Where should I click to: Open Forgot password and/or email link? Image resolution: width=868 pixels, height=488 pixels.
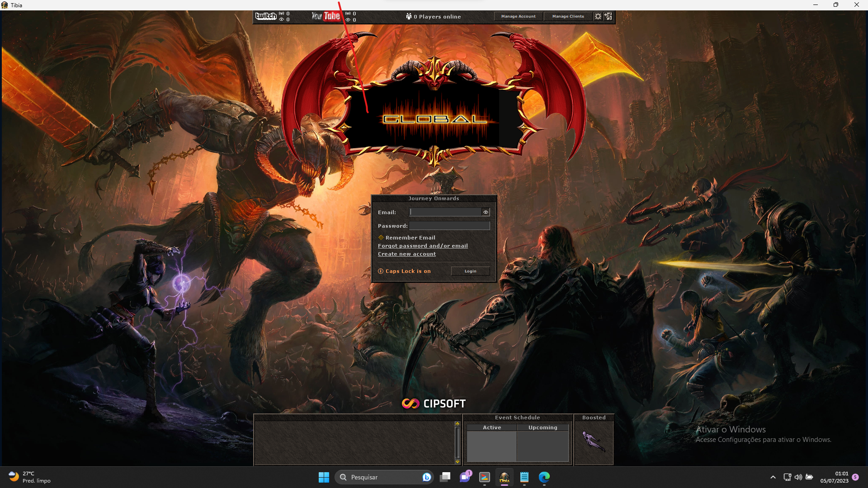point(423,246)
